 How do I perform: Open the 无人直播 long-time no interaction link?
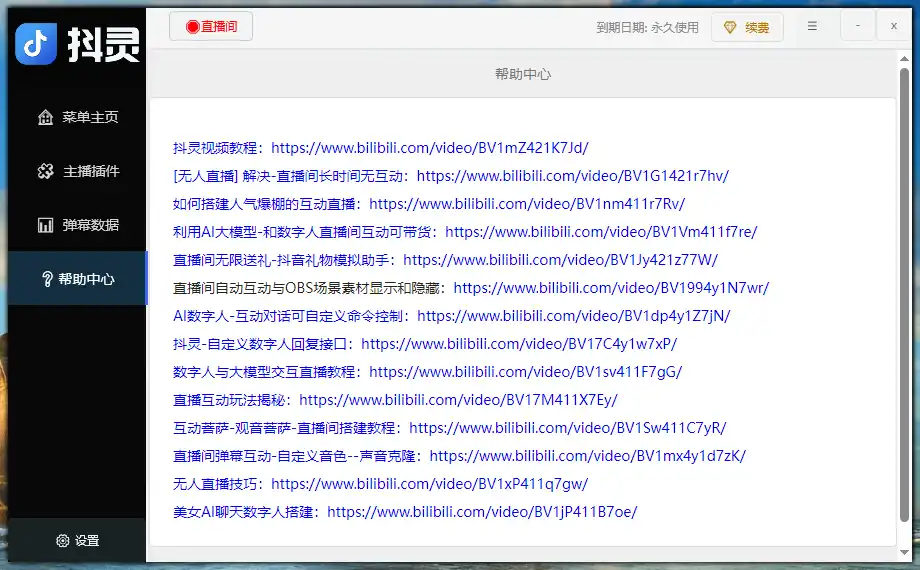click(x=572, y=175)
